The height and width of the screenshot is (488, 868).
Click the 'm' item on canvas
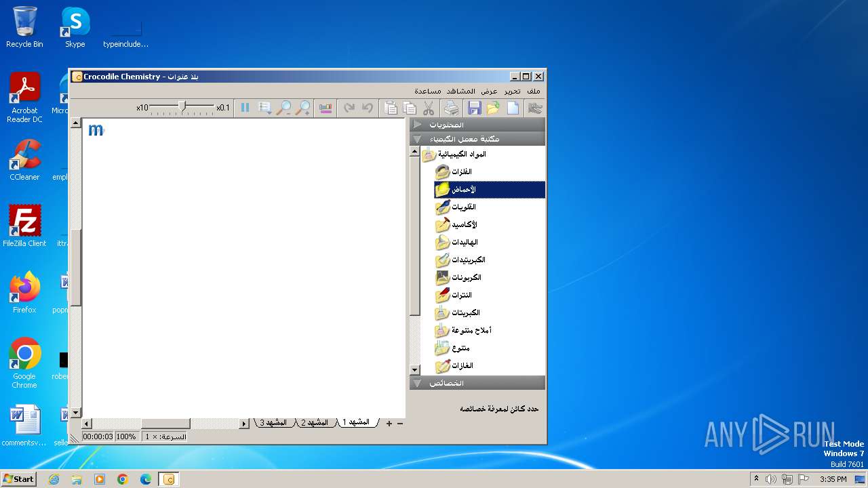click(x=96, y=129)
